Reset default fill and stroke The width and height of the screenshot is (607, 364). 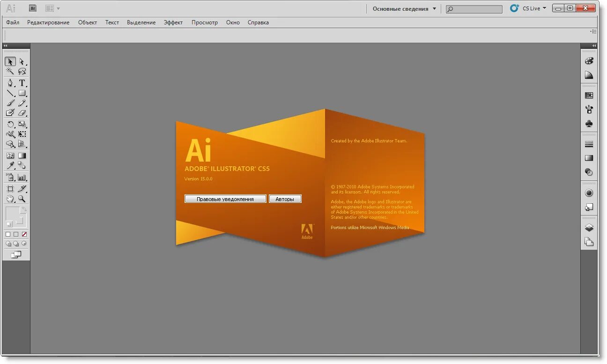[9, 224]
